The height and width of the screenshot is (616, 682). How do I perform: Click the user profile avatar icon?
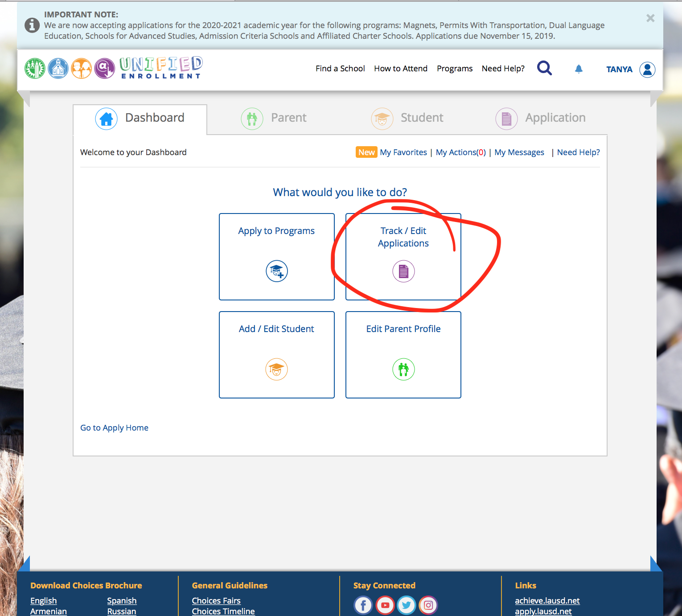pos(647,70)
